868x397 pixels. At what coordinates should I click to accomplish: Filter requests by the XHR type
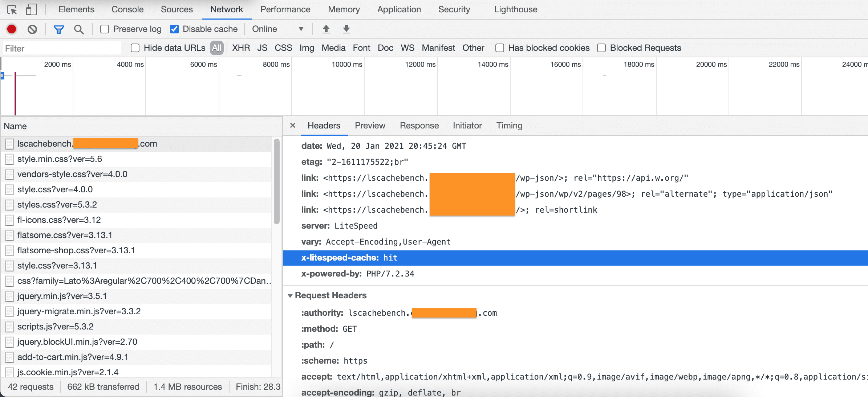(241, 48)
